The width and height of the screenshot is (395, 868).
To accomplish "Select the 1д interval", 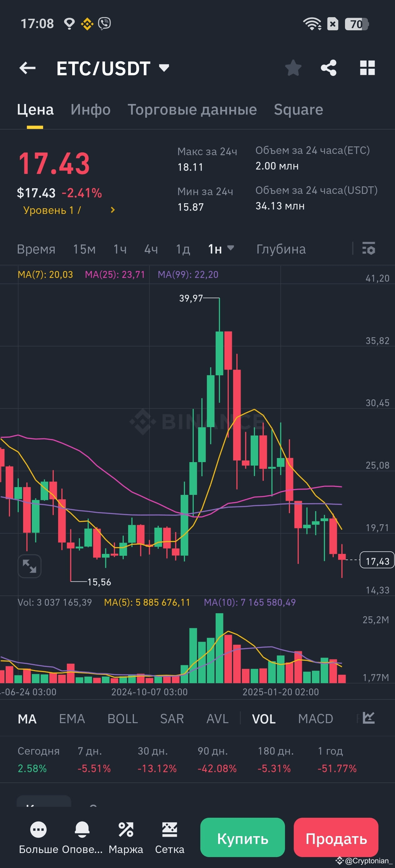I will tap(183, 249).
